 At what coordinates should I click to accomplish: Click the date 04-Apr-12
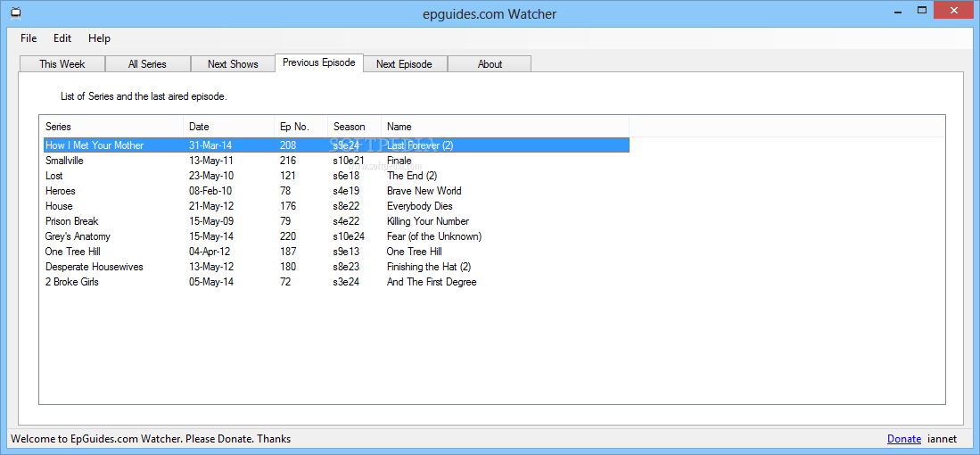pos(210,252)
